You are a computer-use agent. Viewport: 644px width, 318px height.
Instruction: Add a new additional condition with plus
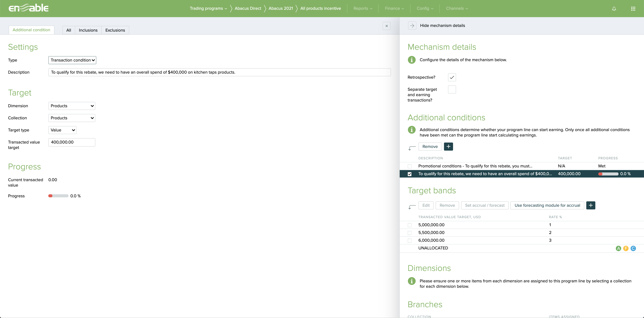pyautogui.click(x=448, y=147)
